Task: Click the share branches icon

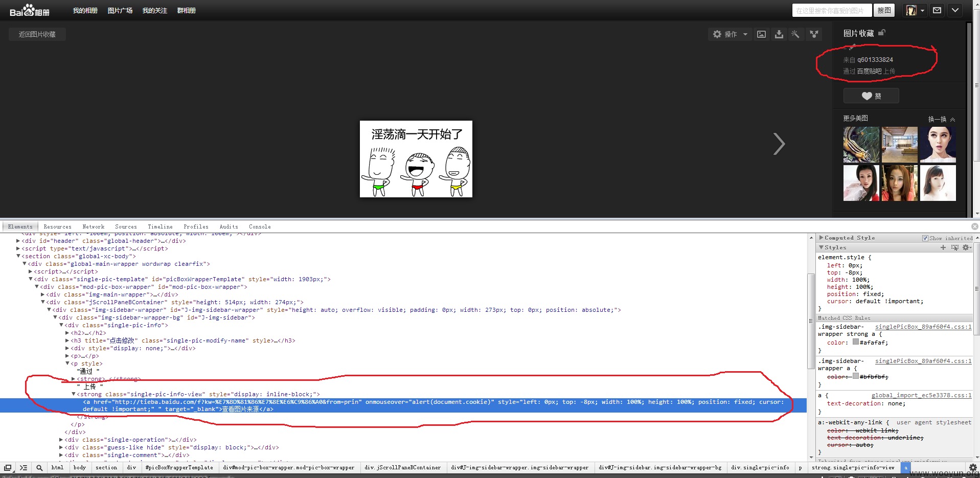Action: (814, 34)
